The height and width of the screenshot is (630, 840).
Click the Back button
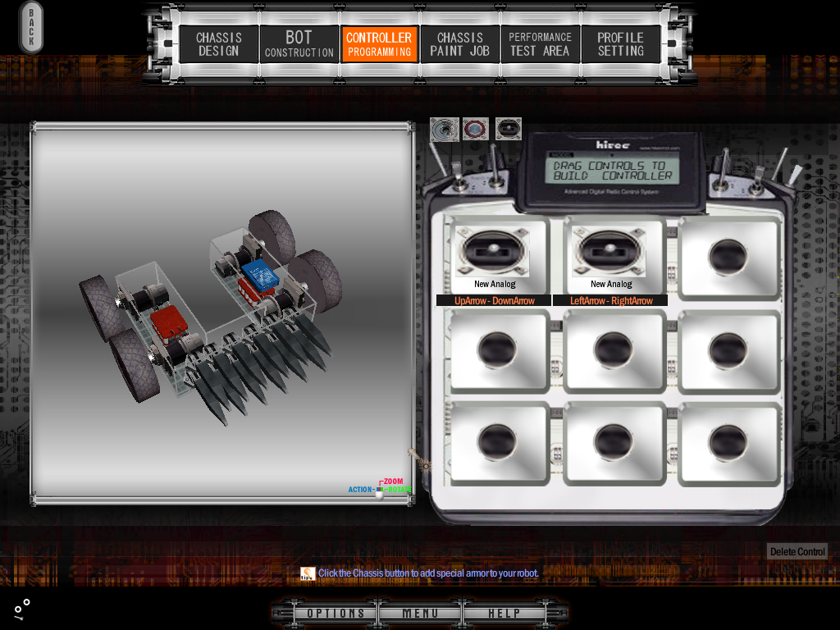[31, 27]
